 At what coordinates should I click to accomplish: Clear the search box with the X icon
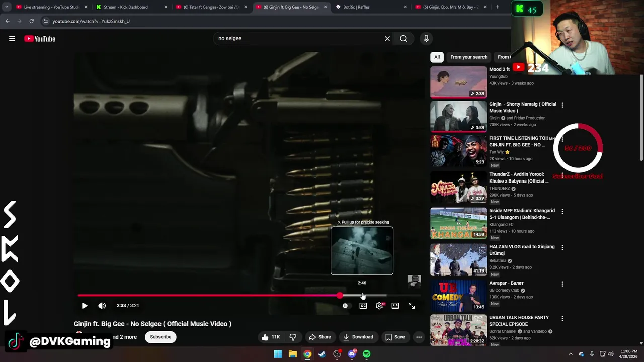[387, 38]
